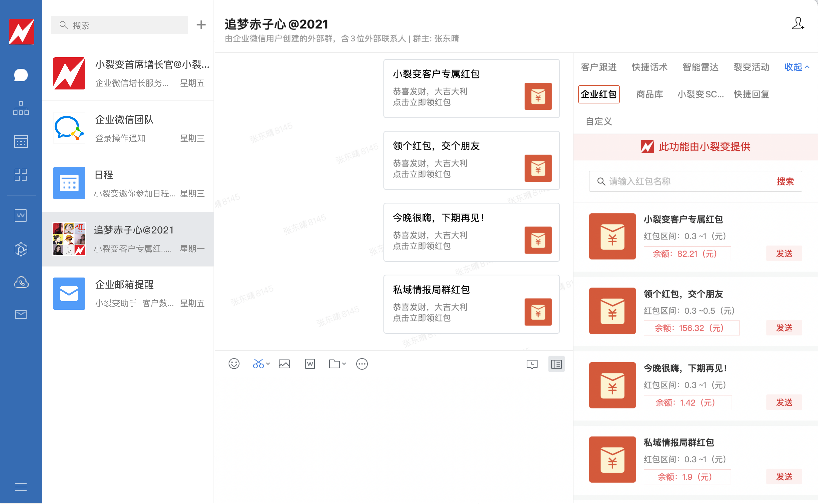Click the 今晚很嗨 envelope icon in panel
818x504 pixels.
612,385
